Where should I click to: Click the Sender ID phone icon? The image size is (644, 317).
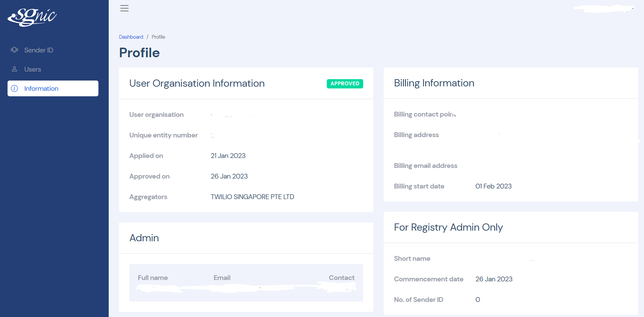tap(14, 50)
